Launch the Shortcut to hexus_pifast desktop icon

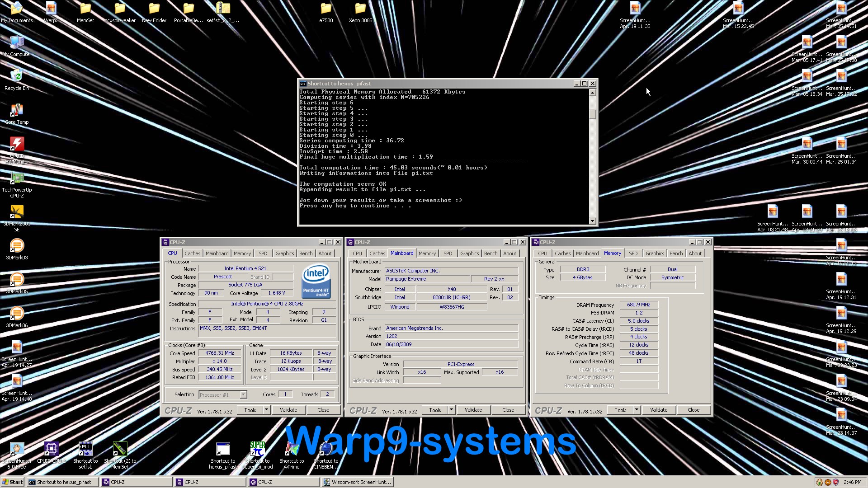tap(223, 455)
